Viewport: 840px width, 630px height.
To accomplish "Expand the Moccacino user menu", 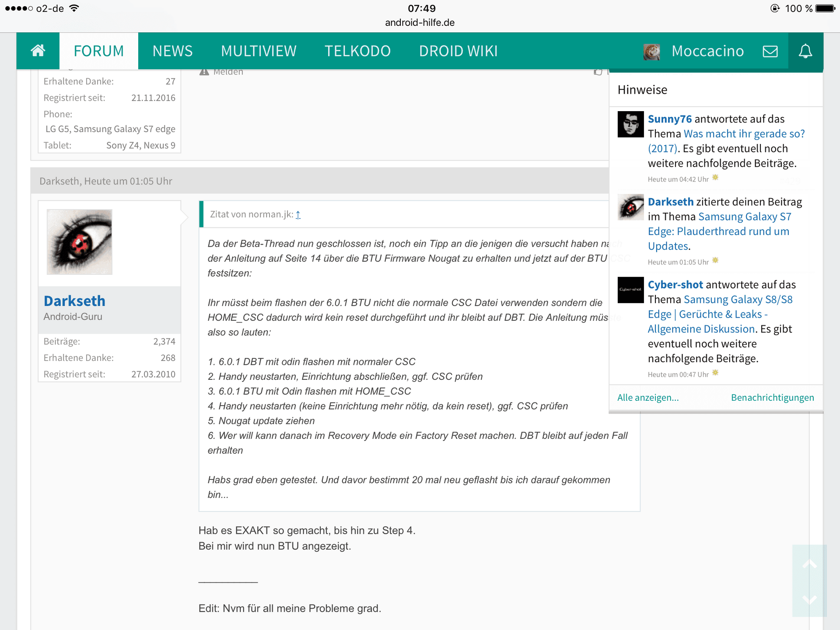I will (707, 51).
